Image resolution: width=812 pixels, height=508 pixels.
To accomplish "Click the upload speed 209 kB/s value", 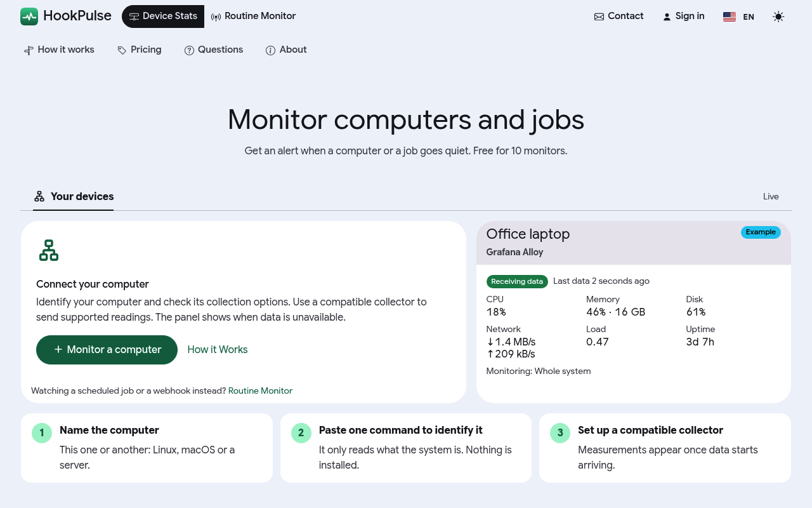I will pos(511,354).
